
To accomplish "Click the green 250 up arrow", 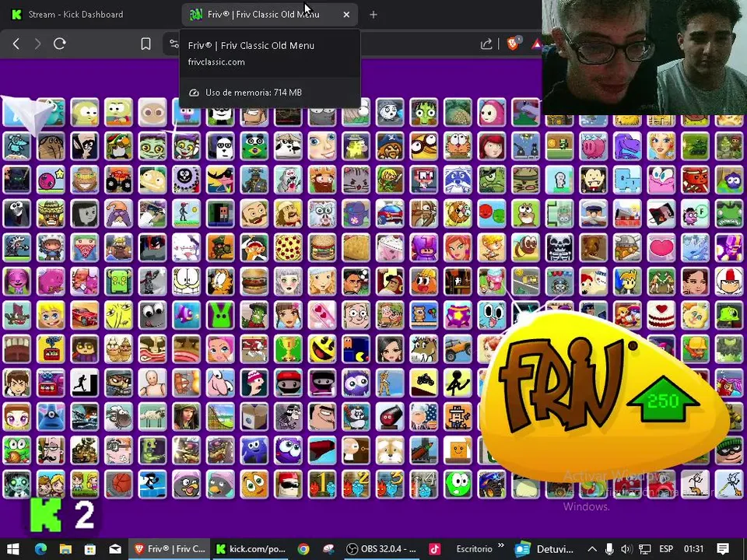I will click(663, 399).
